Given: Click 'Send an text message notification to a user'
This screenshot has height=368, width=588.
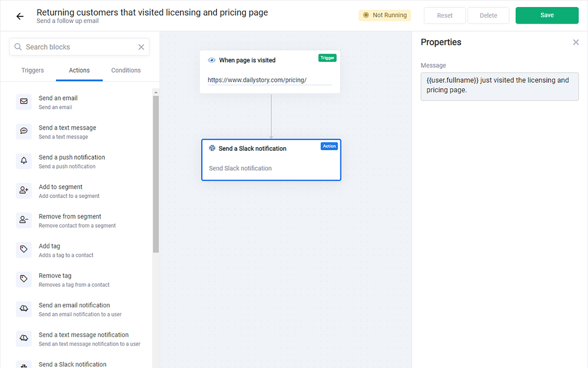Looking at the screenshot, I should point(89,344).
